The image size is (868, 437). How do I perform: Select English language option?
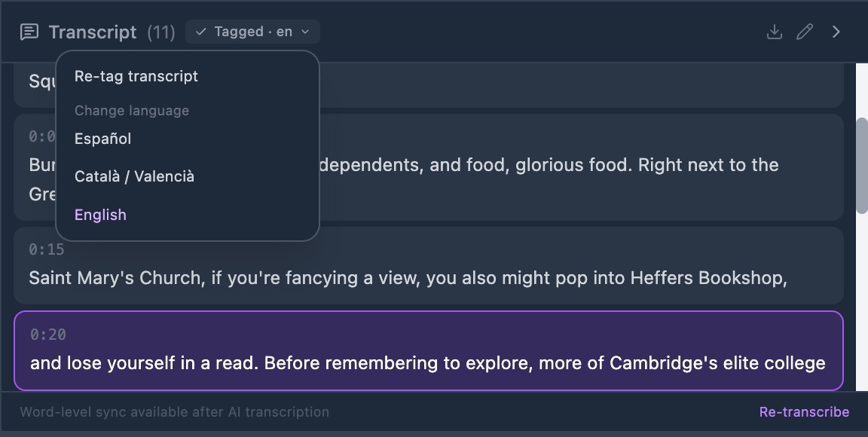coord(101,215)
